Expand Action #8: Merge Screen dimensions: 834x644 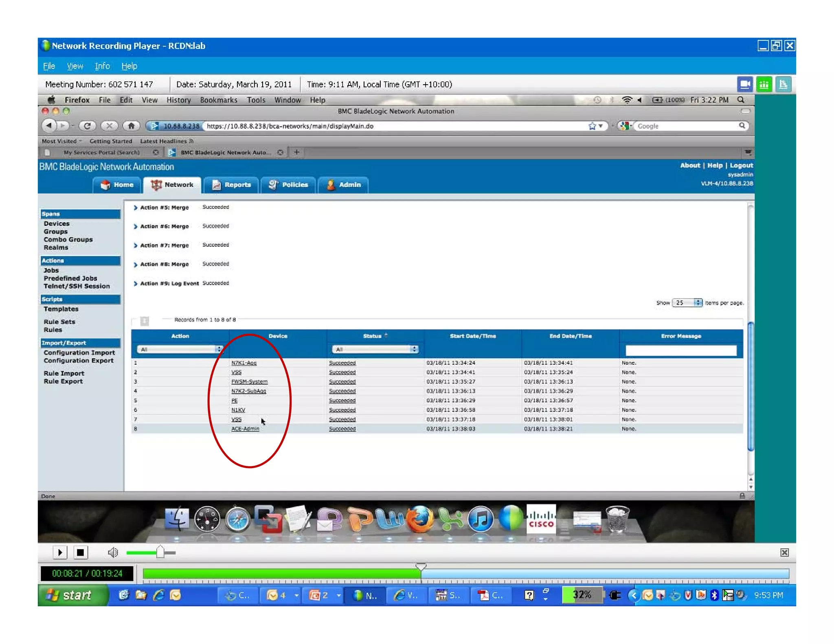point(135,265)
